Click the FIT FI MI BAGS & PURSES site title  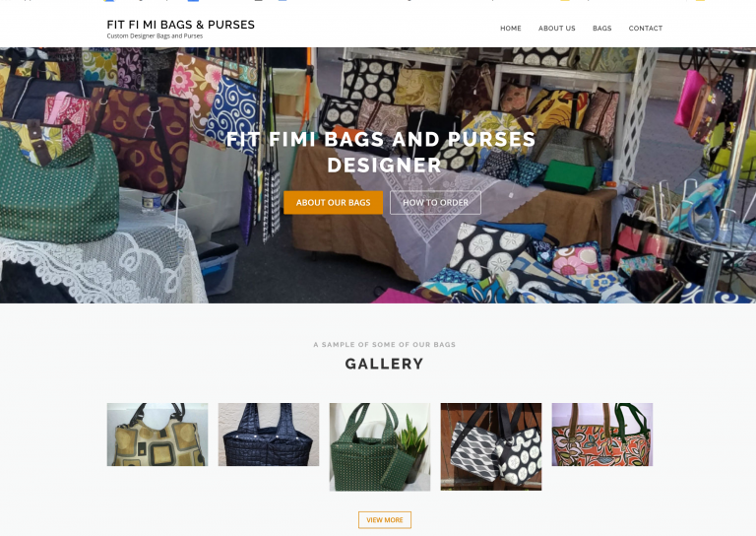(180, 25)
